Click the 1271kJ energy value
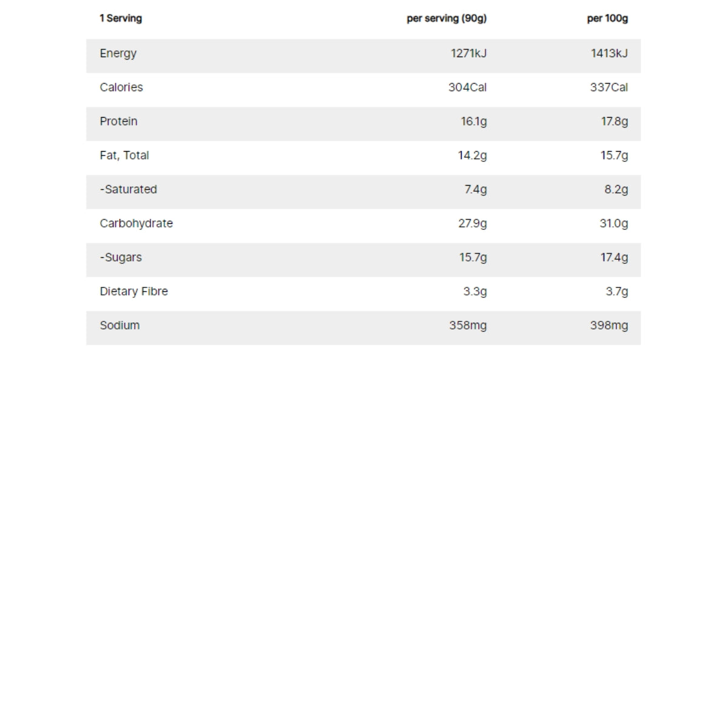The height and width of the screenshot is (728, 728). pos(468,53)
